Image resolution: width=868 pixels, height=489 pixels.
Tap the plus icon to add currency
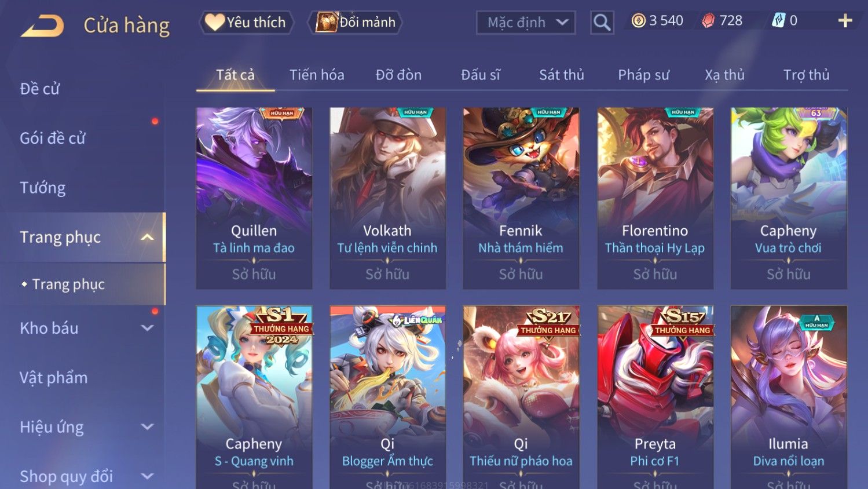click(x=845, y=21)
